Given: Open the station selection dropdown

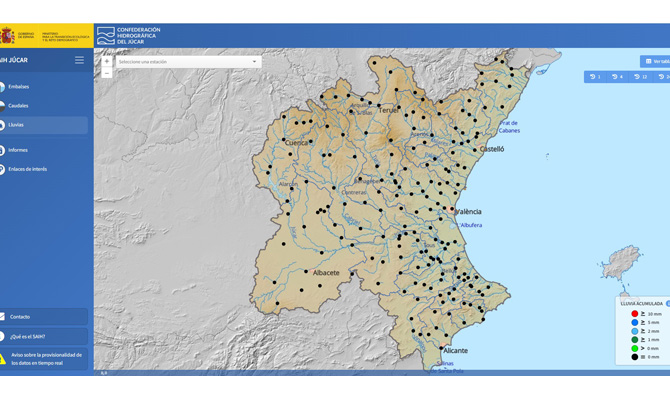Looking at the screenshot, I should (188, 62).
